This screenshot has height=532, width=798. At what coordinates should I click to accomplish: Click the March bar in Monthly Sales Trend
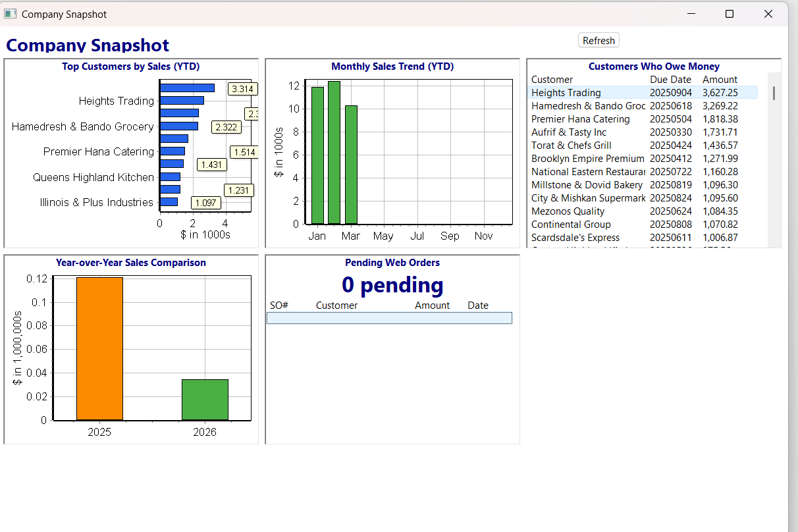click(x=350, y=165)
